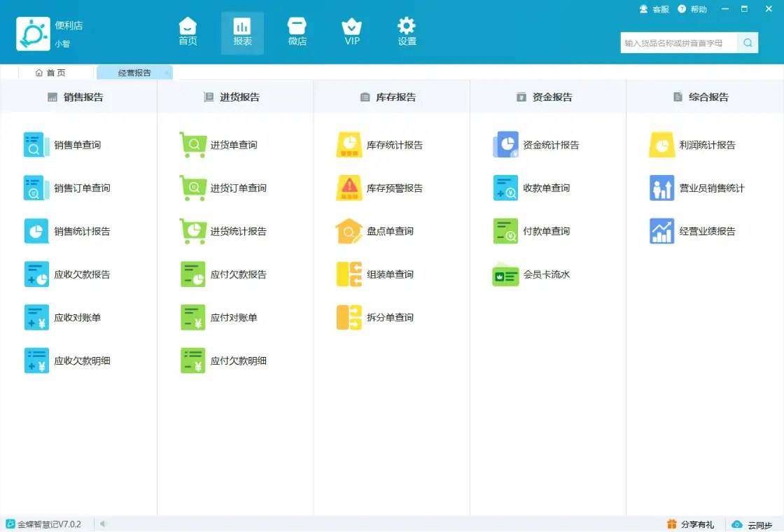Screen dimensions: 784x532
Task: Open 营业员销售统计 icon
Action: coord(661,188)
